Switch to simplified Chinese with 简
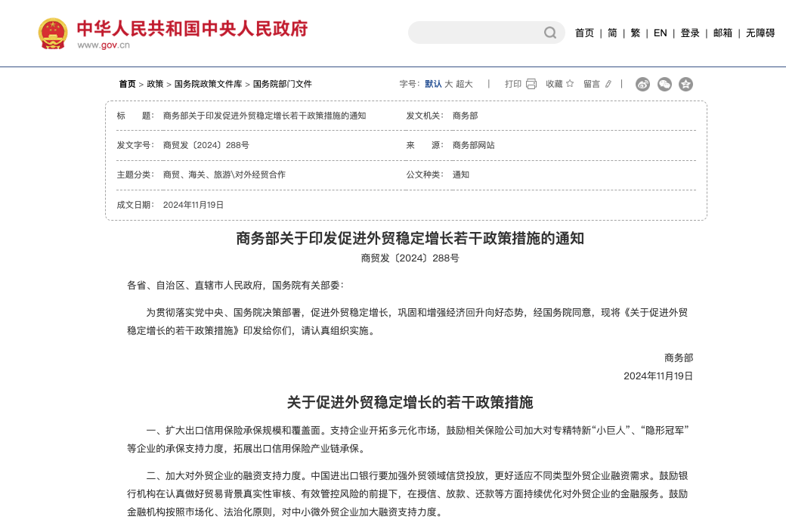This screenshot has width=786, height=532. click(x=611, y=33)
